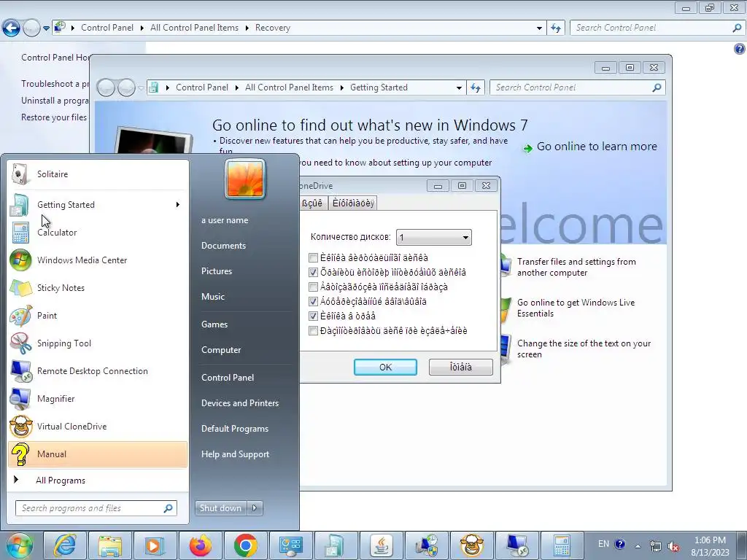This screenshot has width=747, height=560.
Task: Launch Calculator from the Start menu
Action: pos(98,233)
